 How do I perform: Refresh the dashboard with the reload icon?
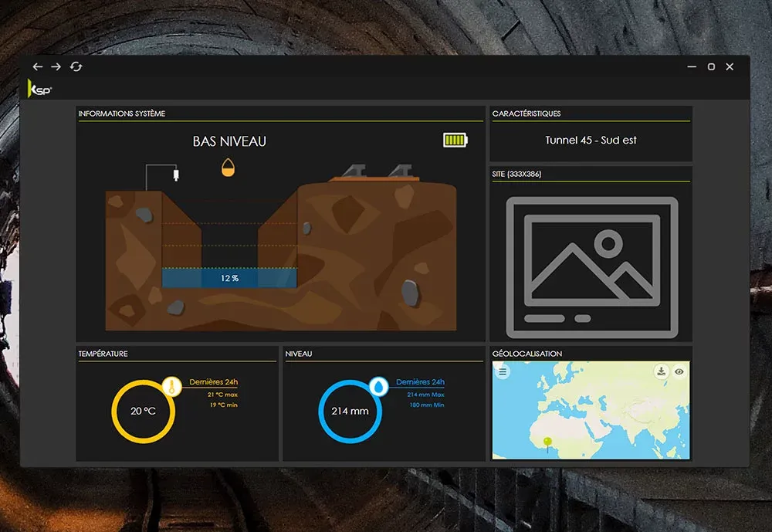coord(76,67)
